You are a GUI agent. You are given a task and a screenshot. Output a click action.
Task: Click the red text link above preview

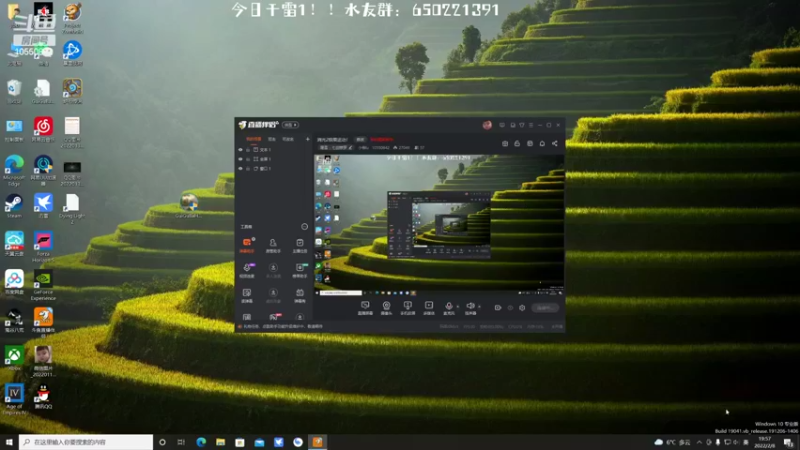point(382,139)
